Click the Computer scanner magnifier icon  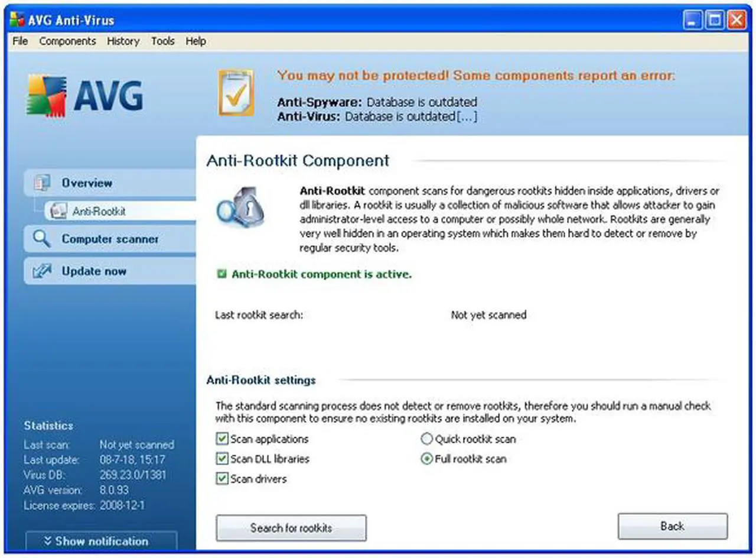[x=42, y=239]
